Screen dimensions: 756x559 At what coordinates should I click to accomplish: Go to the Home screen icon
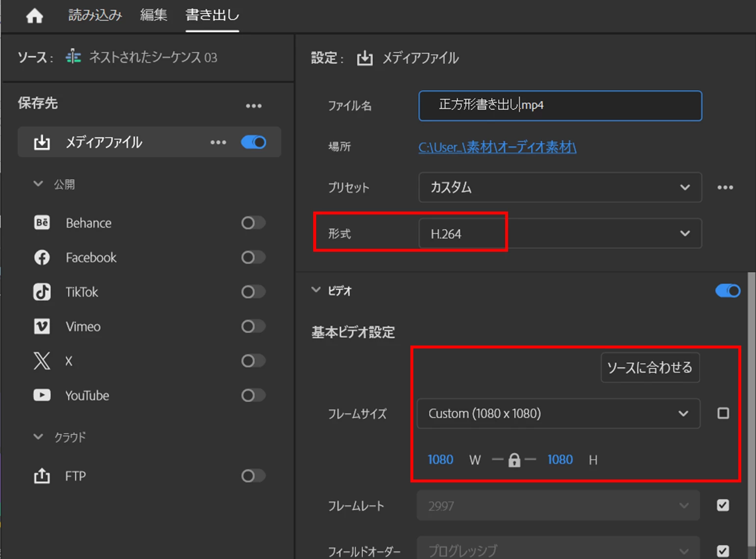(x=34, y=16)
